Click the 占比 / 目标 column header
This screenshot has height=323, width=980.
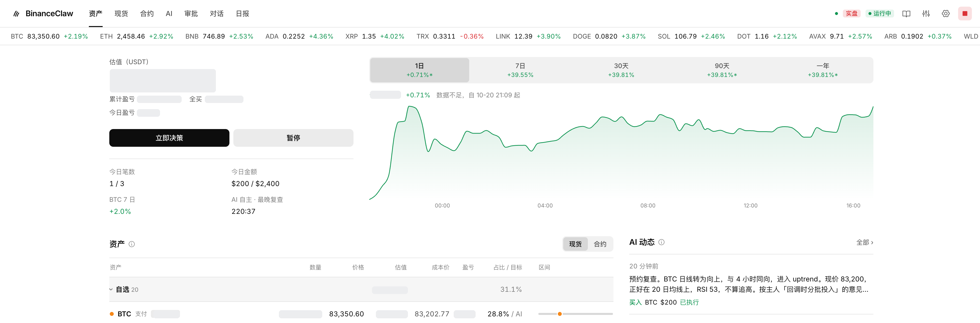[508, 267]
